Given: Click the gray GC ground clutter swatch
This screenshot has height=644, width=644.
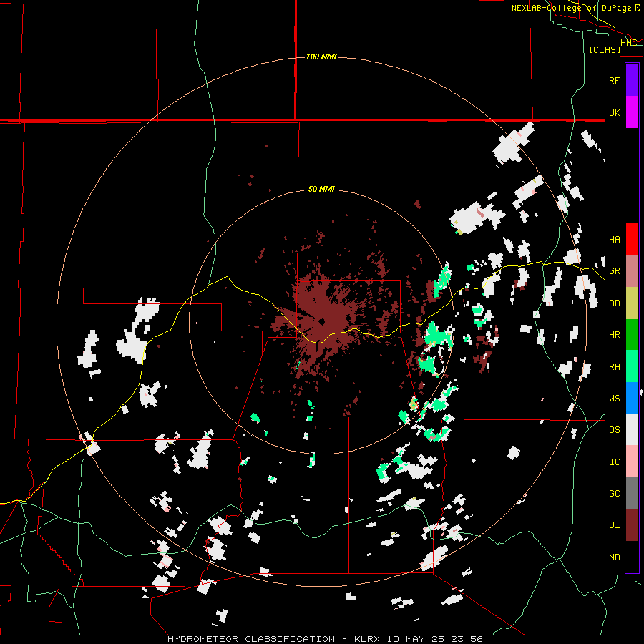Looking at the screenshot, I should (x=632, y=493).
